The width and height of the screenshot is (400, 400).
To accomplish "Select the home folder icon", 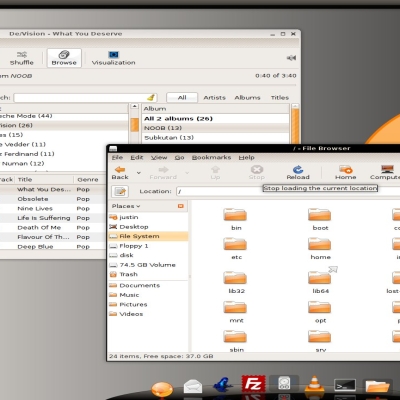I will click(x=319, y=244).
